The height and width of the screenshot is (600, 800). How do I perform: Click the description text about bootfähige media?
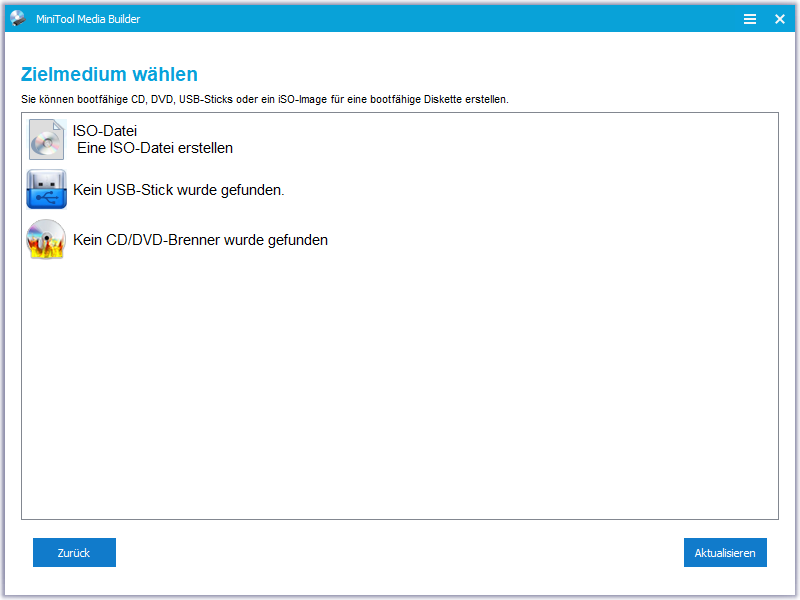click(x=265, y=99)
